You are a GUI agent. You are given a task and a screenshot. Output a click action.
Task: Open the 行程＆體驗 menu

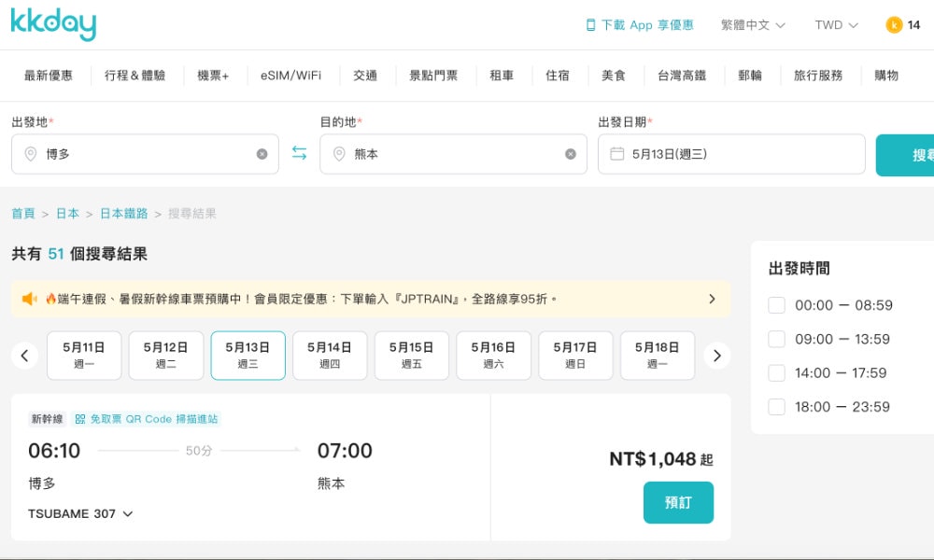(135, 76)
